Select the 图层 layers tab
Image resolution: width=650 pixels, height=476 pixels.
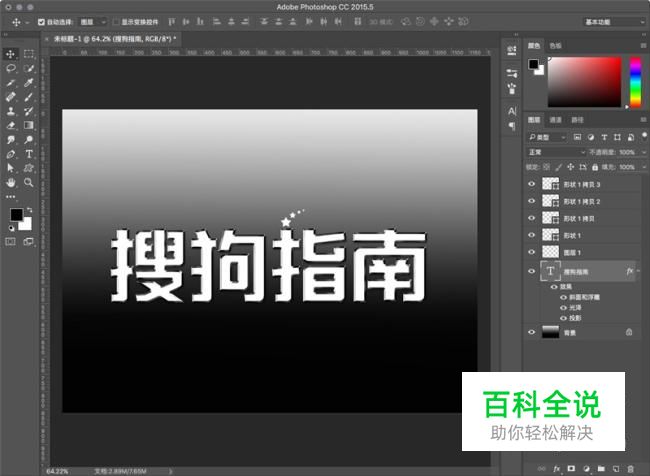[x=534, y=120]
